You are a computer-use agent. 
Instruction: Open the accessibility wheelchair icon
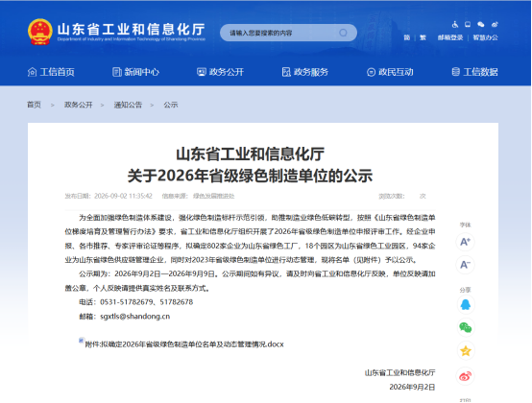coord(455,24)
